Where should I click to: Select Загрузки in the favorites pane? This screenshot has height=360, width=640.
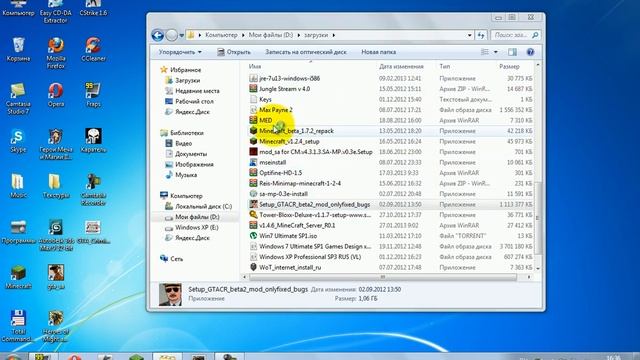click(x=183, y=80)
